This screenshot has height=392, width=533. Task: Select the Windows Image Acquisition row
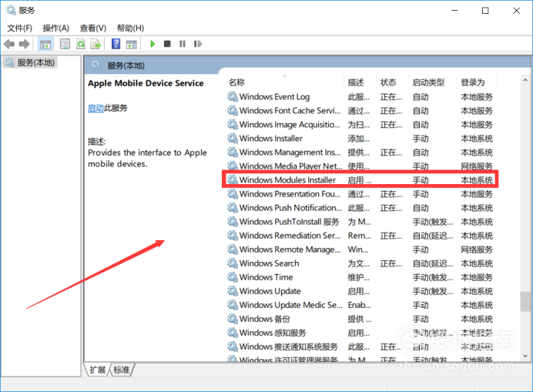click(x=360, y=125)
